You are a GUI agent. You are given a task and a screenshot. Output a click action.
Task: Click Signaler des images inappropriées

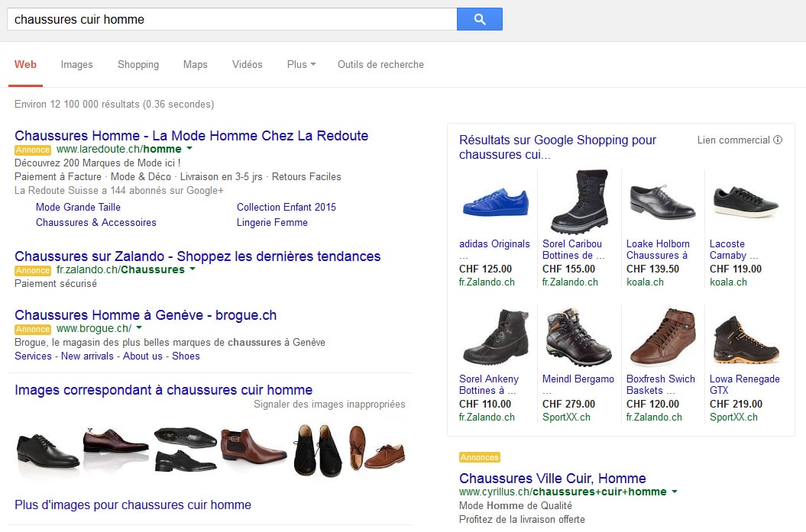[x=329, y=404]
